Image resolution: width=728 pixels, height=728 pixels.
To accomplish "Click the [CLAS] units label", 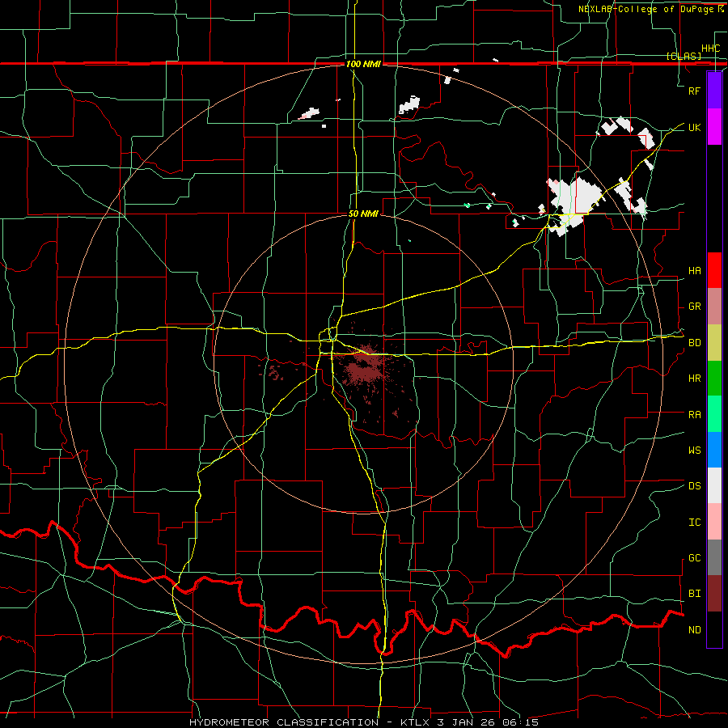I will 684,56.
